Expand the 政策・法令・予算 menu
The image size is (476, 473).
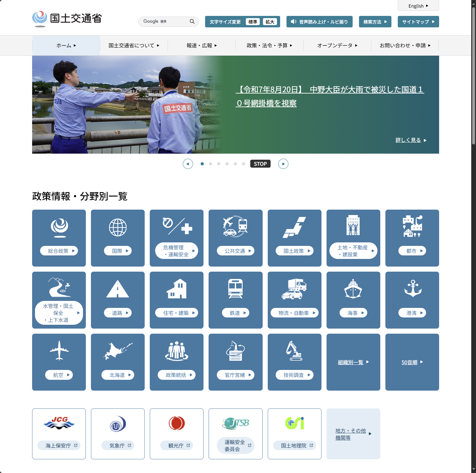coord(269,45)
